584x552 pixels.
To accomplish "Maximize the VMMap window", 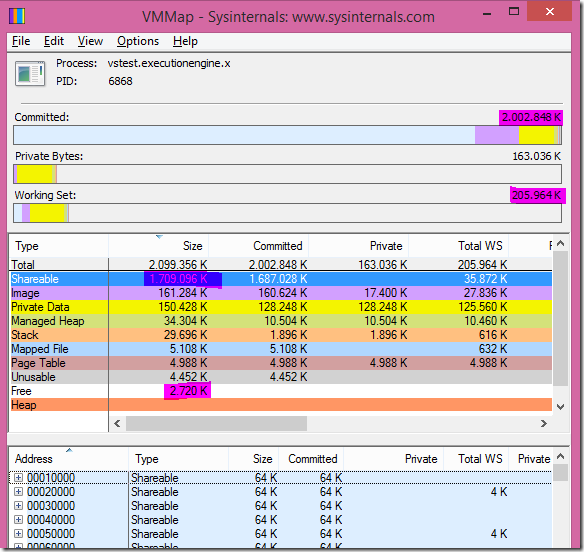I will pos(514,12).
